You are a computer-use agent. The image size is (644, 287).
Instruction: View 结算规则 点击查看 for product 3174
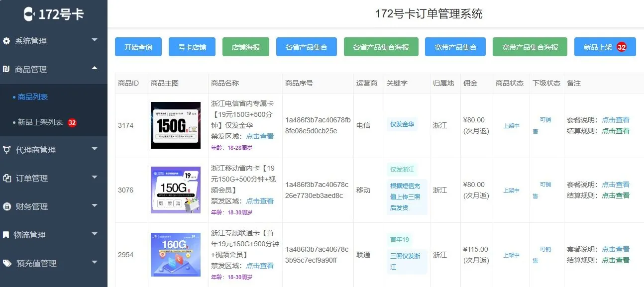(616, 131)
